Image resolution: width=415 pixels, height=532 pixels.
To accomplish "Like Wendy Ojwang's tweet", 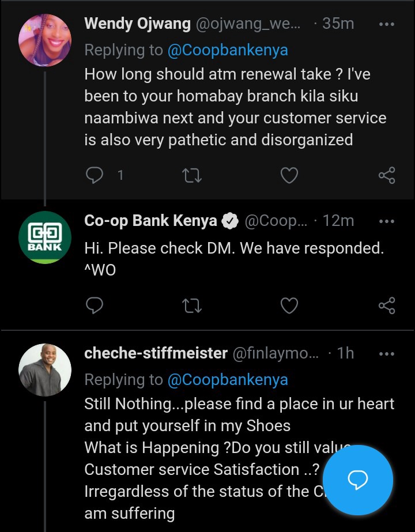I will [289, 175].
